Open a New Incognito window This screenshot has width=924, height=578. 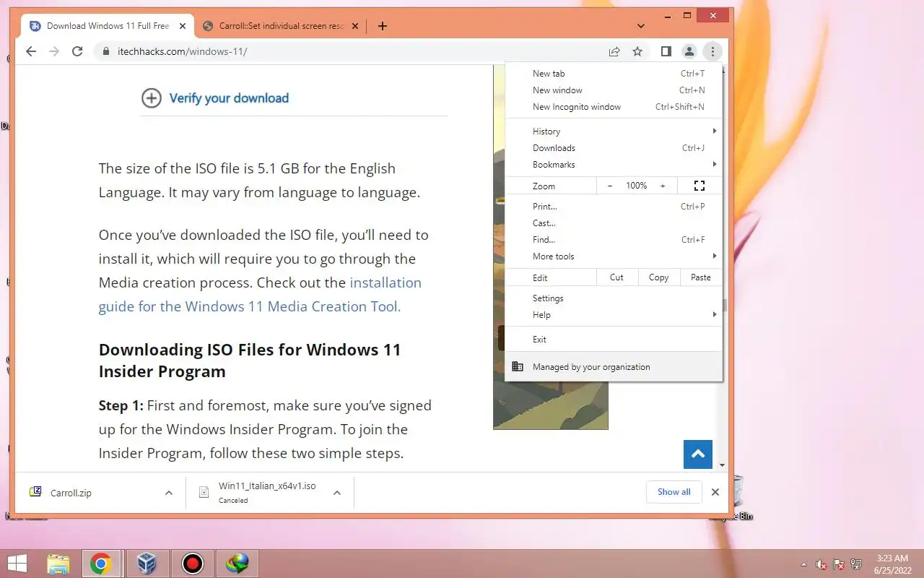click(614, 107)
